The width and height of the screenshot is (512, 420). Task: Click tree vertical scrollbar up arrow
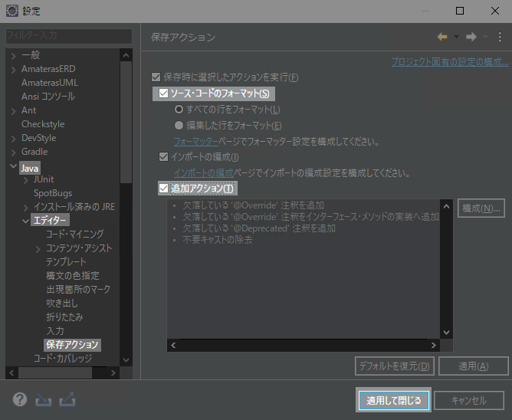pos(126,55)
